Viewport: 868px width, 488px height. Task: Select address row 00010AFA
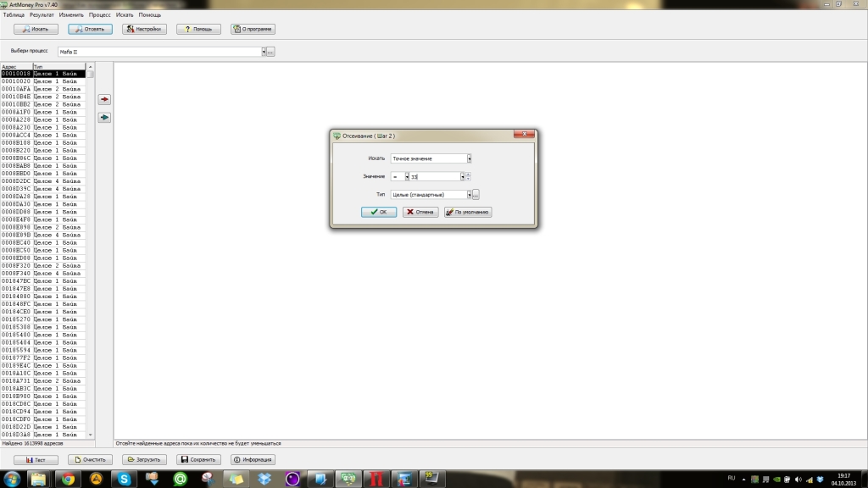[43, 89]
